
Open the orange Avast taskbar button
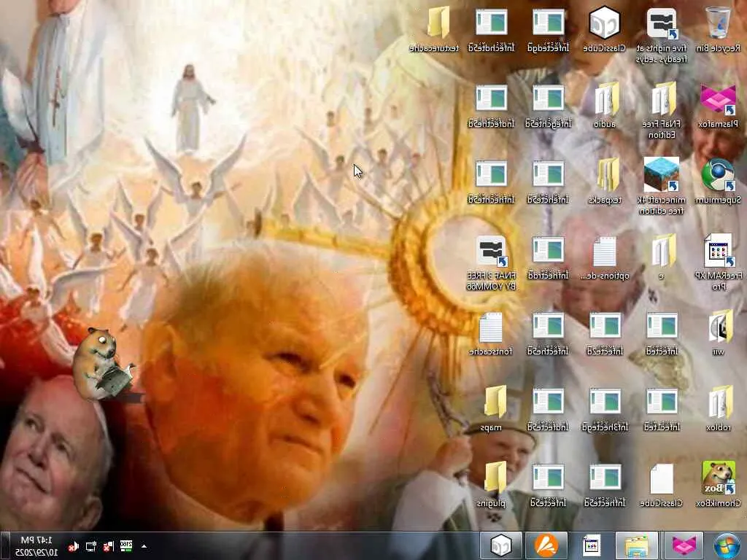[x=546, y=545]
